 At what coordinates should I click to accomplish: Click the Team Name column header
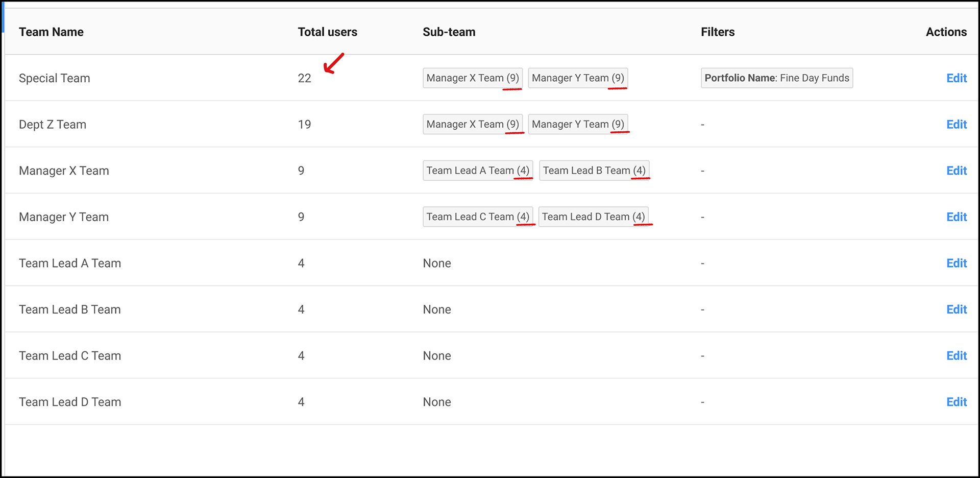(x=51, y=32)
